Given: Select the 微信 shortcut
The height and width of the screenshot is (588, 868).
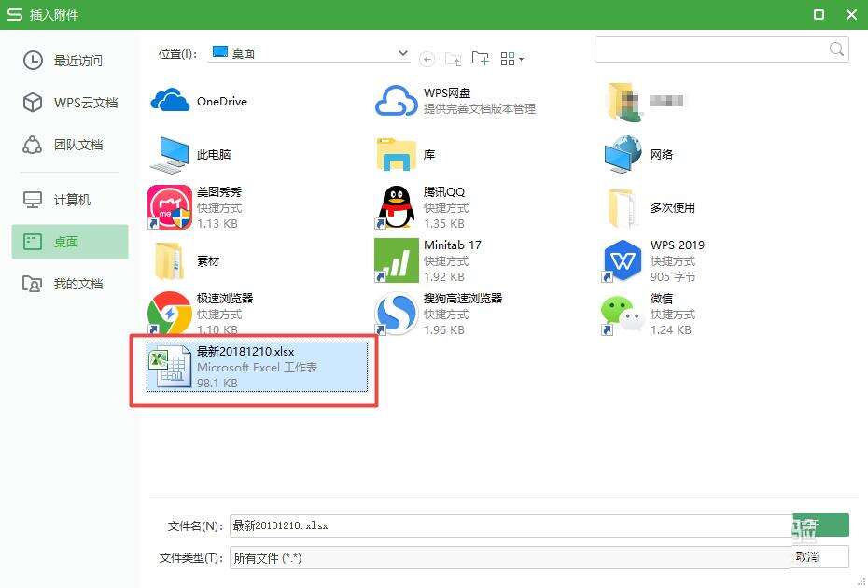Looking at the screenshot, I should [x=647, y=314].
